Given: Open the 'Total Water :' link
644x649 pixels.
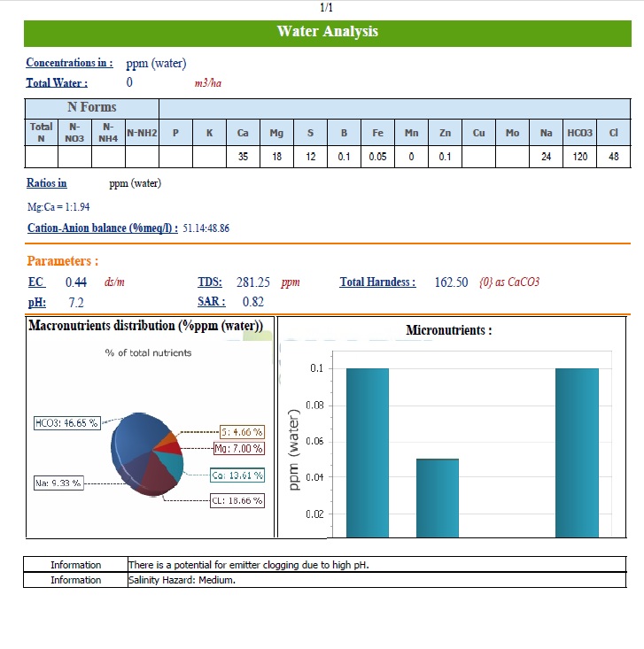Looking at the screenshot, I should coord(57,82).
